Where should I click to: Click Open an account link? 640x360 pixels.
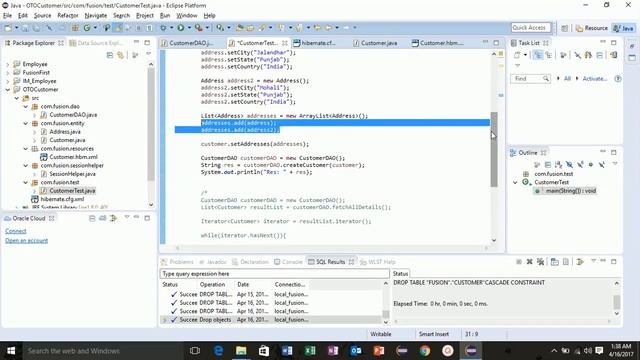coord(27,240)
